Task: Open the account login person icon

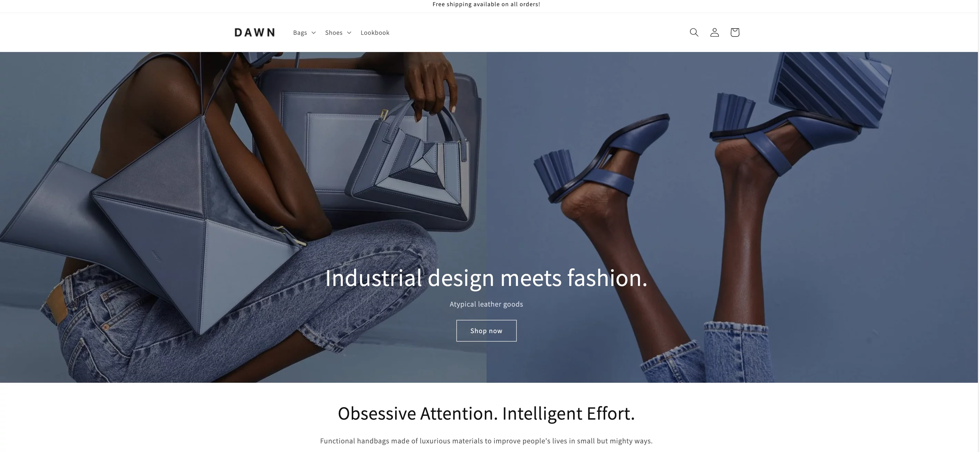Action: (x=714, y=32)
